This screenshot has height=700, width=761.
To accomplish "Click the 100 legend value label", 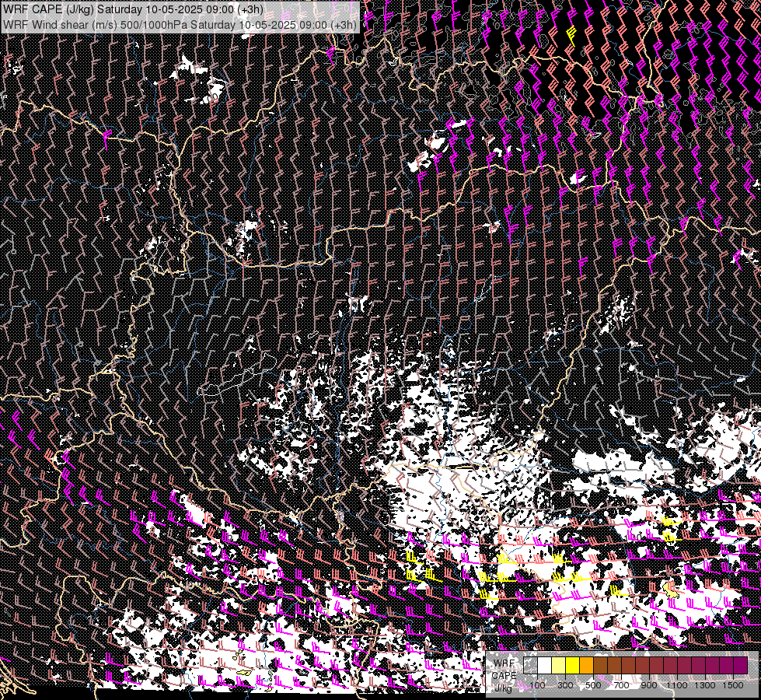I will (538, 685).
